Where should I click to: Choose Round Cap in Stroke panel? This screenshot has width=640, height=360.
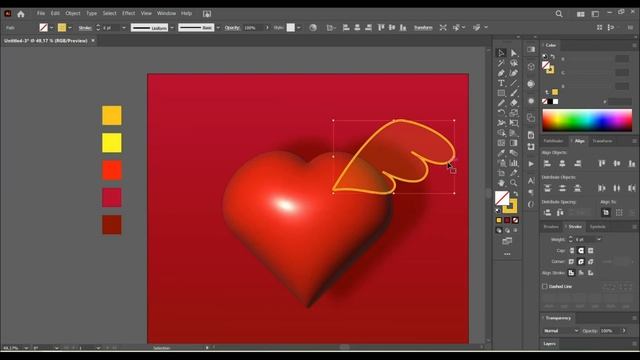581,251
